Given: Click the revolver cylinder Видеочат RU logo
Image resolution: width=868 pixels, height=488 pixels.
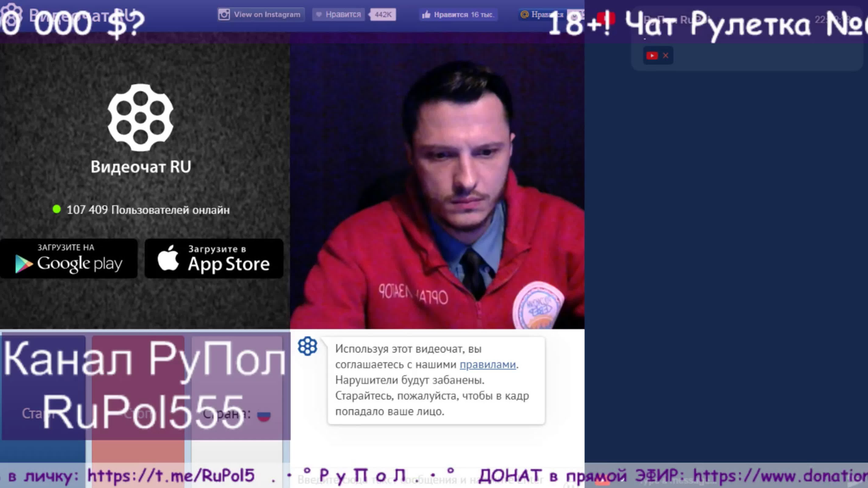Looking at the screenshot, I should click(140, 118).
